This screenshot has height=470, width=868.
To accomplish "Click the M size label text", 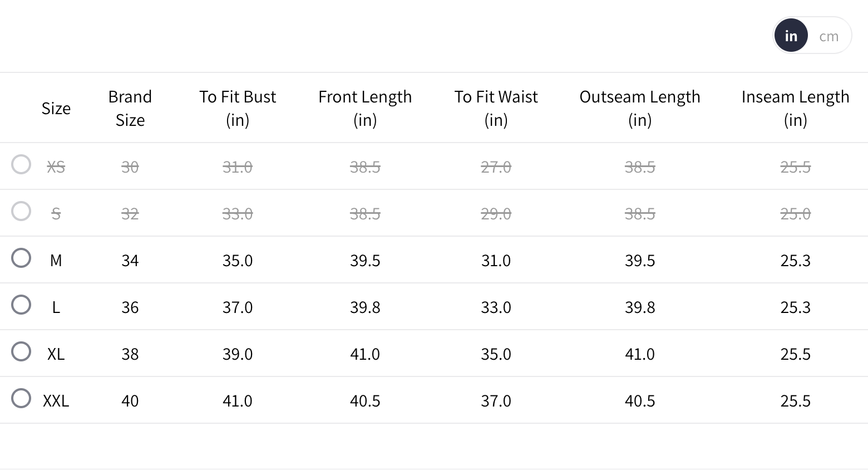I will tap(56, 261).
